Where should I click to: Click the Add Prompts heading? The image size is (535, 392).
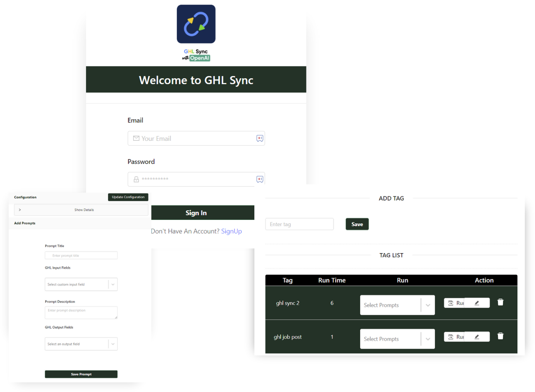pos(25,223)
